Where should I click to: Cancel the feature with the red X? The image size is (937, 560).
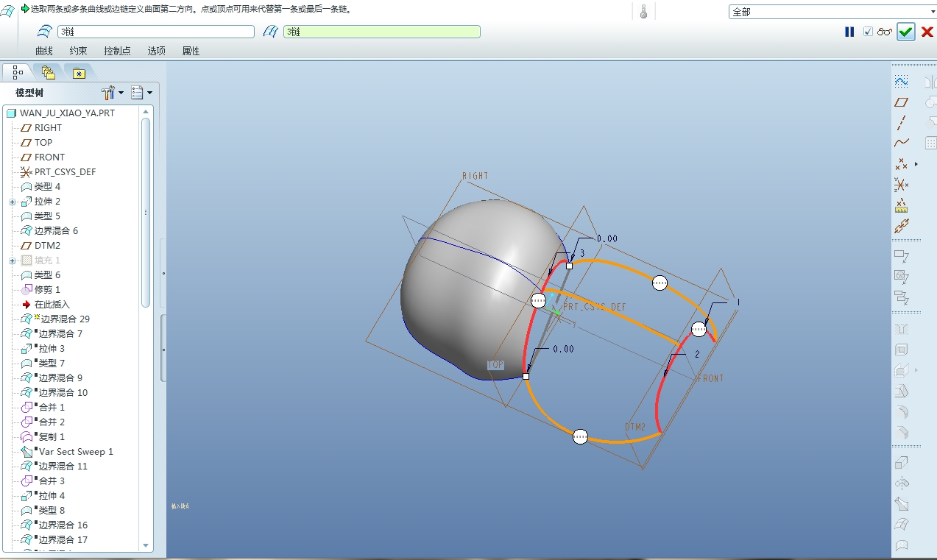point(927,32)
